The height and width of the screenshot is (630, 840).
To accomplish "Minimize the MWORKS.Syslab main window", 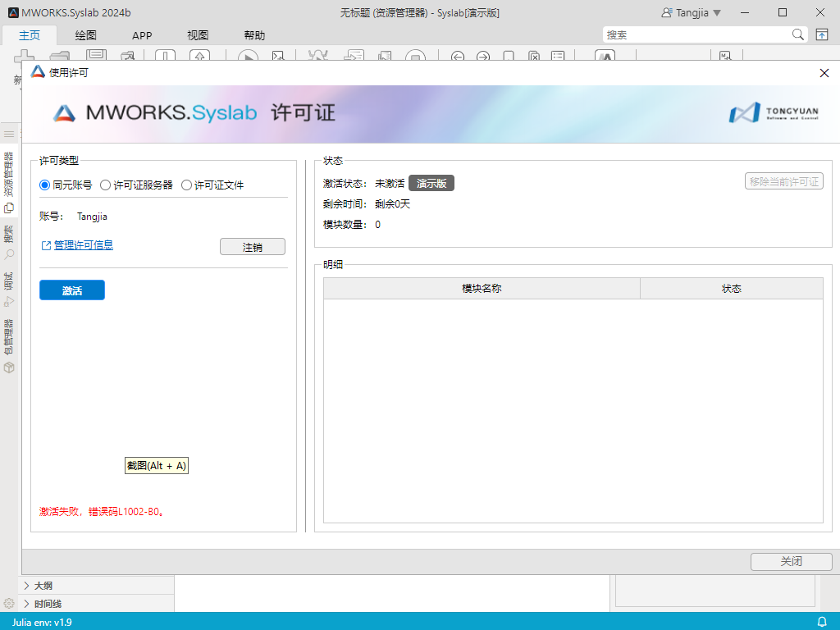I will [745, 13].
